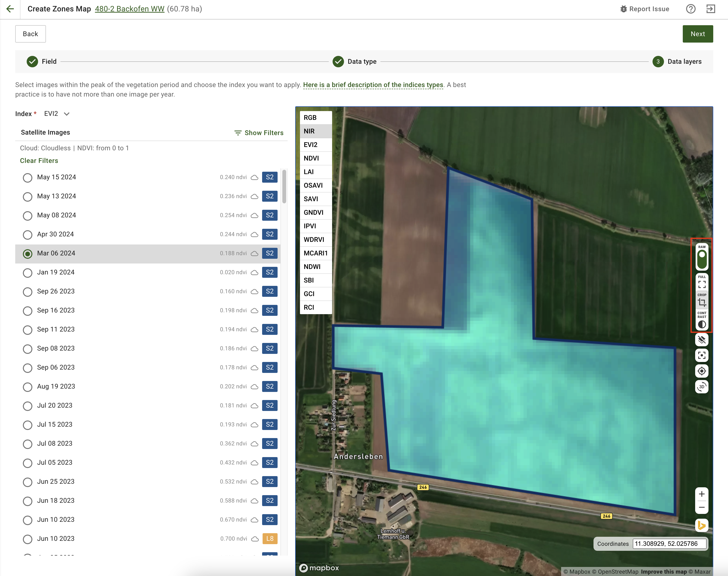Image resolution: width=728 pixels, height=576 pixels.
Task: Zoom in on the map
Action: pyautogui.click(x=702, y=494)
